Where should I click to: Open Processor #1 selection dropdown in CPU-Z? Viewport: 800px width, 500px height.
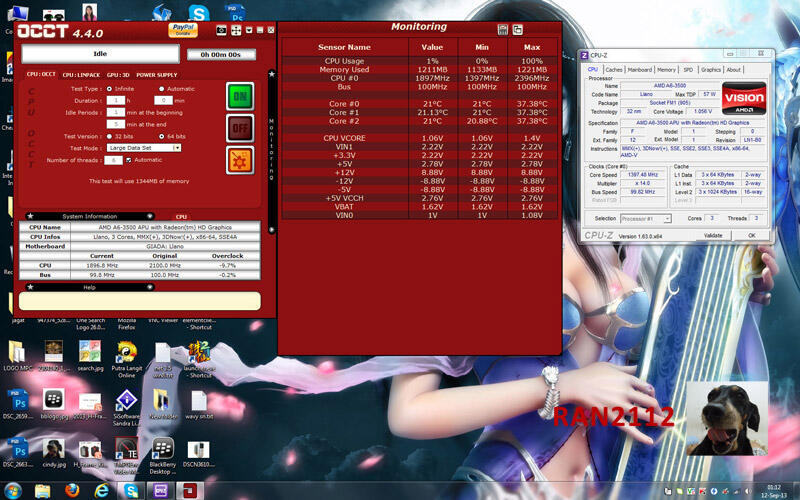(645, 218)
